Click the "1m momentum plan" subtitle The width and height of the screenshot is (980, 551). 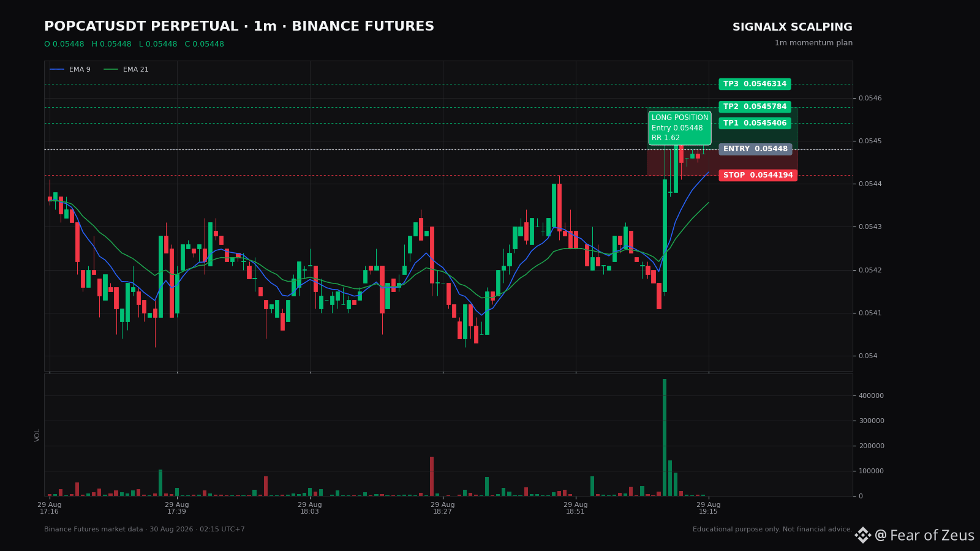813,43
